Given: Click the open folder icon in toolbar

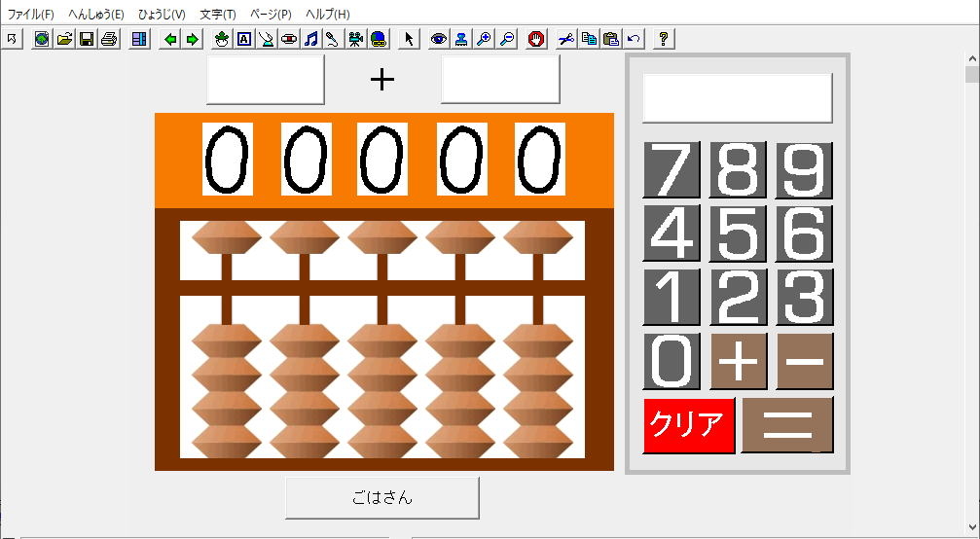Looking at the screenshot, I should click(x=64, y=39).
